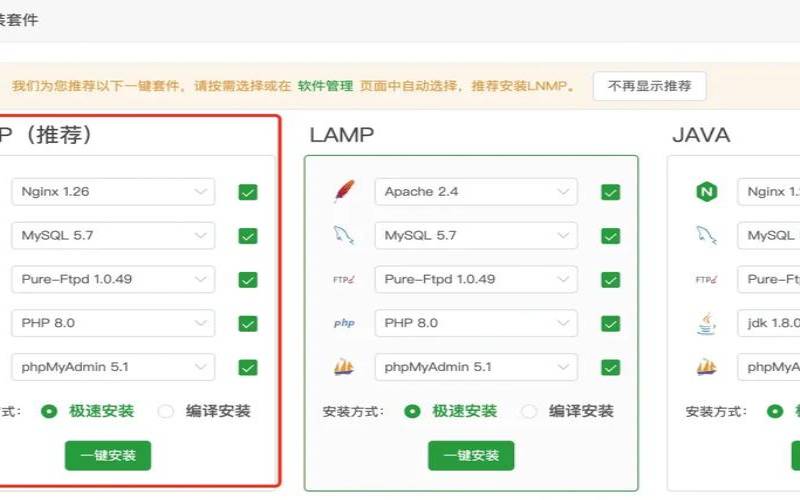
Task: Uncheck MySQL 5.7 in the LAMP suite
Action: point(611,236)
